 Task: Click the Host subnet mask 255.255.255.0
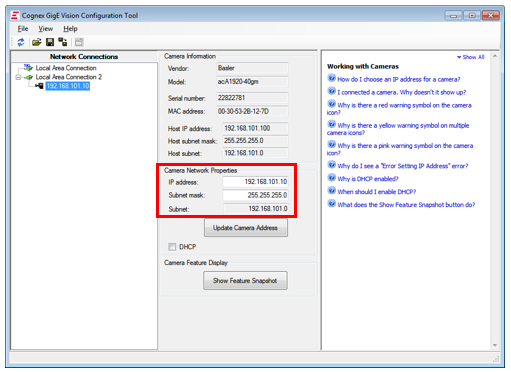pos(255,141)
